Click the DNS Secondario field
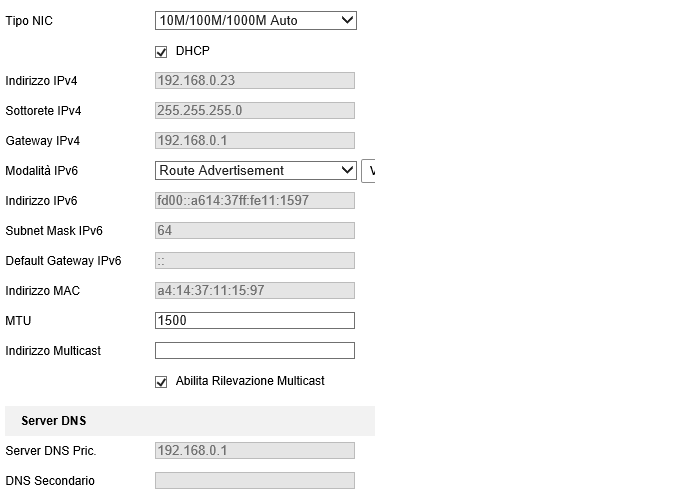674x502 pixels. tap(255, 481)
